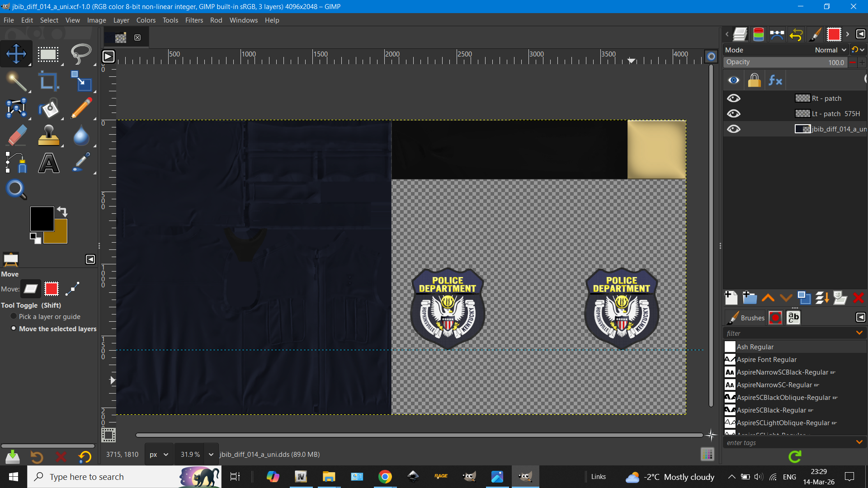Select the Bucket Fill tool

tap(48, 108)
